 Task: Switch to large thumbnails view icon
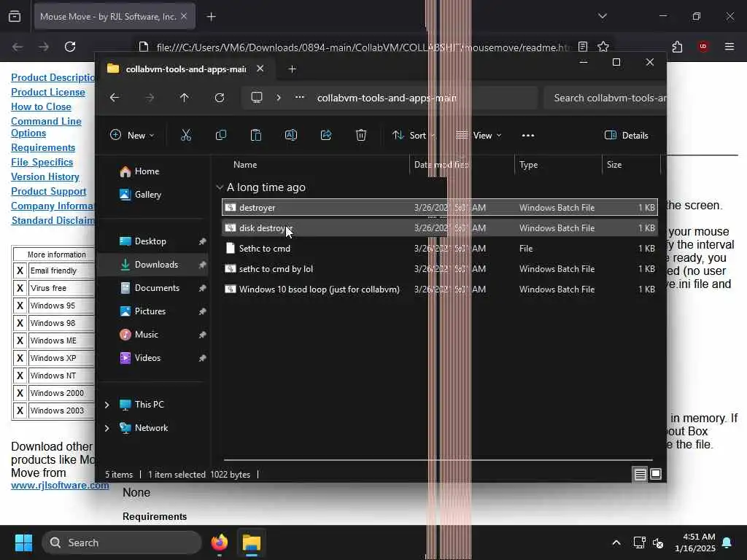point(656,474)
